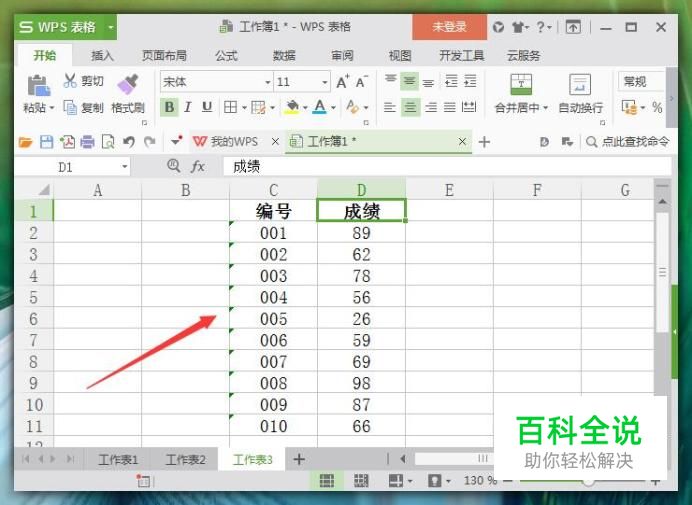Switch to 工作表1 sheet tab
The width and height of the screenshot is (692, 505).
pos(118,460)
